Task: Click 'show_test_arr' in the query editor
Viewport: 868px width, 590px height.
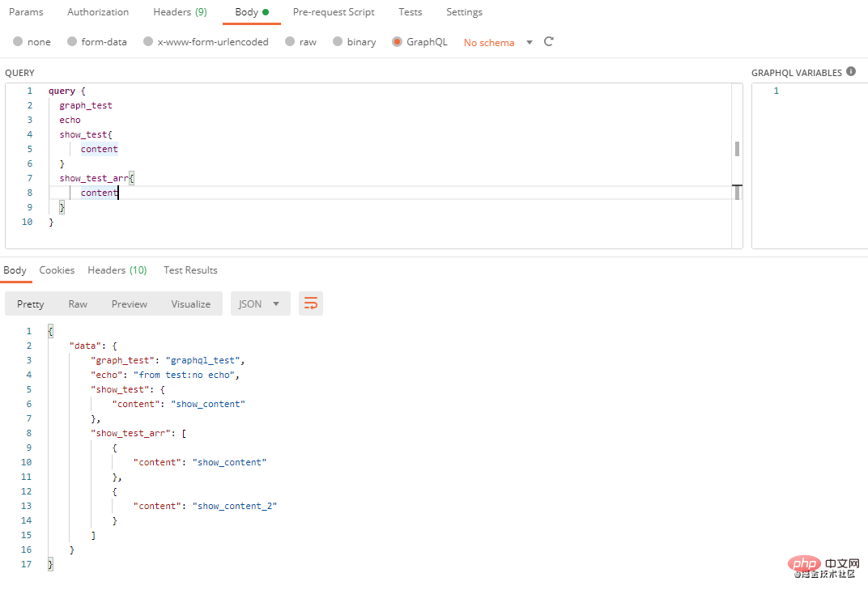Action: 94,178
